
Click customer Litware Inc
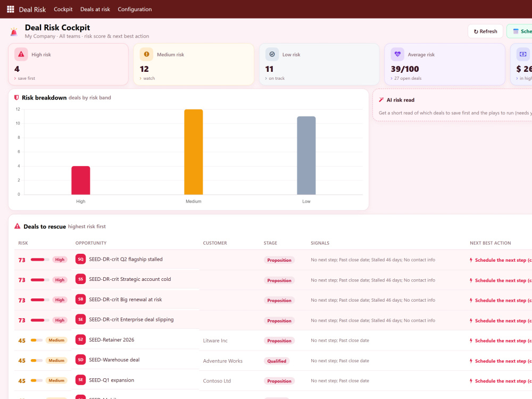coord(215,340)
